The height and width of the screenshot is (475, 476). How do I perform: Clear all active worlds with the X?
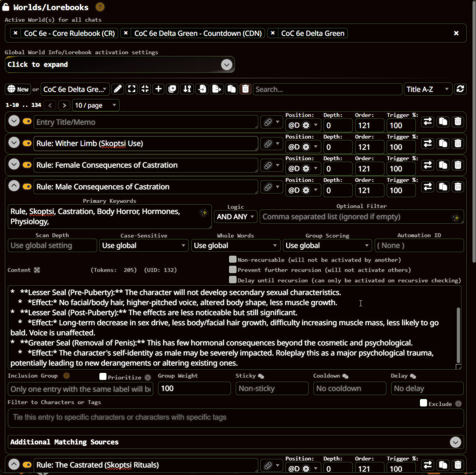click(456, 33)
